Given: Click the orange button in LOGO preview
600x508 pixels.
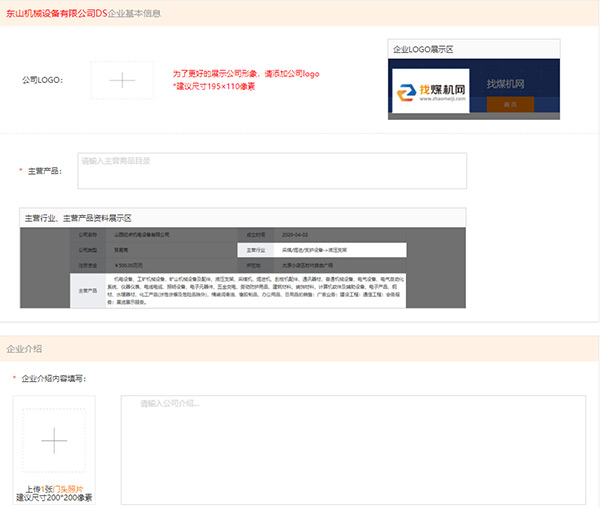Looking at the screenshot, I should click(x=510, y=104).
